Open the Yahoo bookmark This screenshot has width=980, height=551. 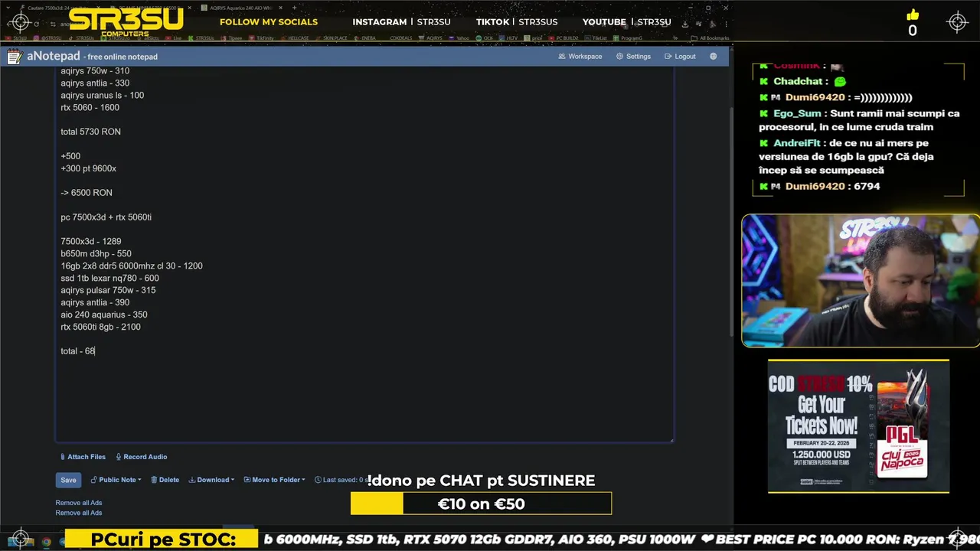(459, 37)
